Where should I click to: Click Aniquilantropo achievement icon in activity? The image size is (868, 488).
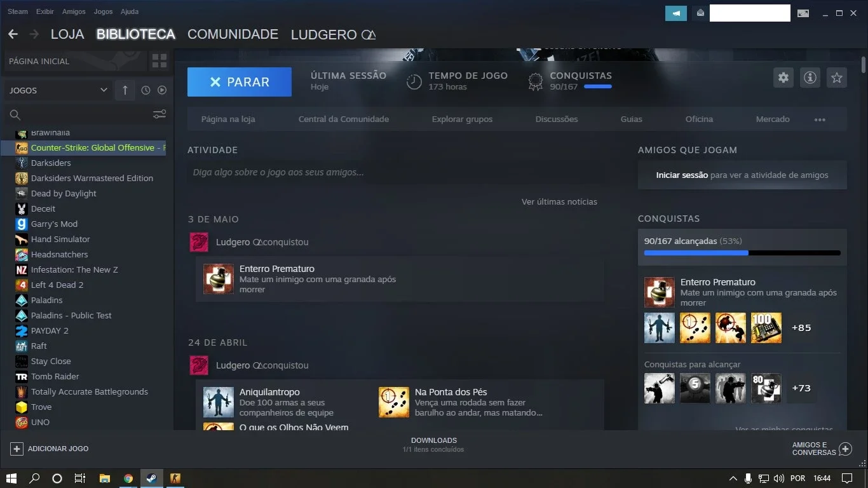(219, 402)
